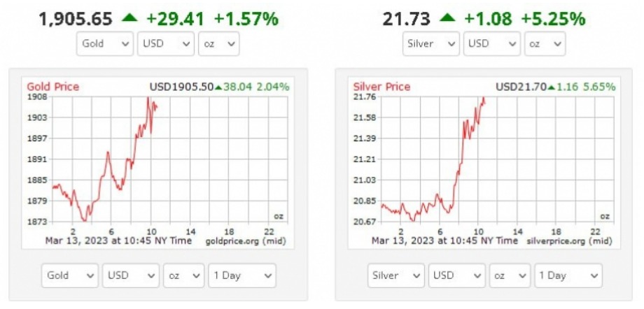The image size is (644, 309).
Task: Open the USD currency dropdown above the gold chart
Action: point(166,43)
